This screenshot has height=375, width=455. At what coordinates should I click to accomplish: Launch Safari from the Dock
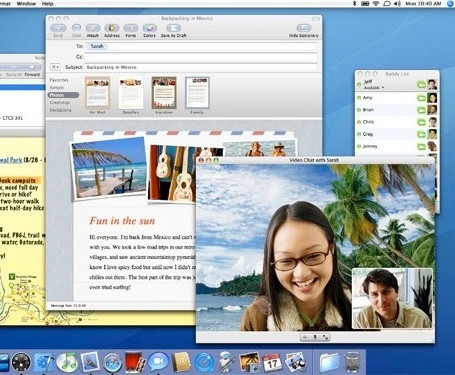pyautogui.click(x=112, y=363)
